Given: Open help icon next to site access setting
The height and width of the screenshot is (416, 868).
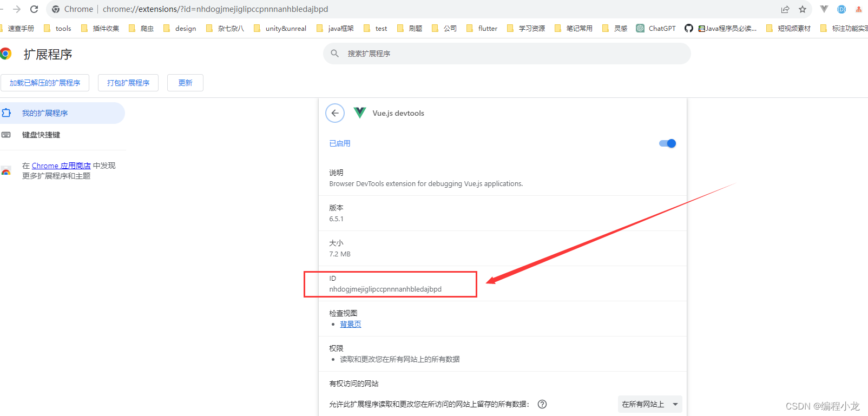Looking at the screenshot, I should pyautogui.click(x=542, y=404).
